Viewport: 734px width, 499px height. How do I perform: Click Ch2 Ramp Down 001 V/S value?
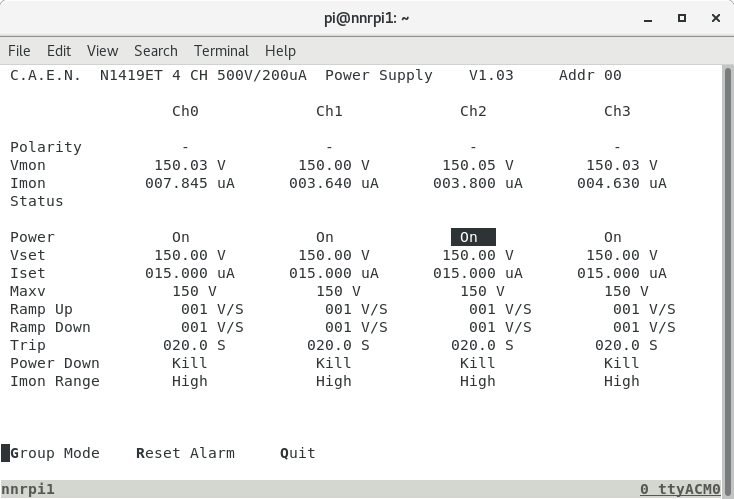coord(500,327)
